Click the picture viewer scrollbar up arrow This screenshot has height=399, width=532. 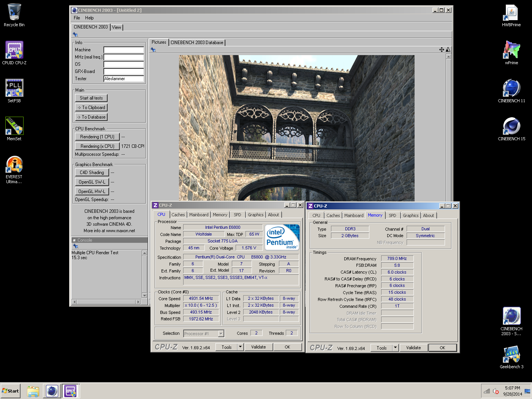click(x=448, y=57)
